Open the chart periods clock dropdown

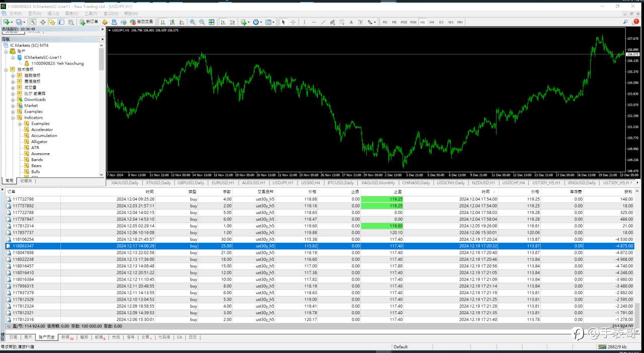(x=257, y=22)
